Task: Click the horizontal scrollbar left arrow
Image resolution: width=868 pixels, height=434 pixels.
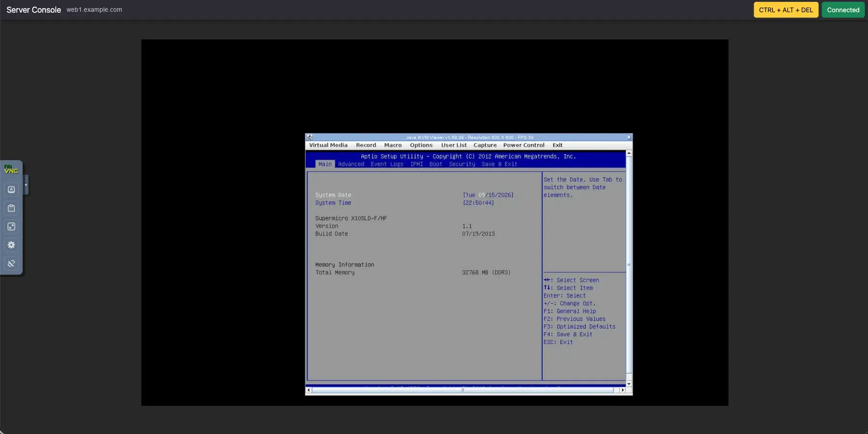Action: click(x=309, y=390)
